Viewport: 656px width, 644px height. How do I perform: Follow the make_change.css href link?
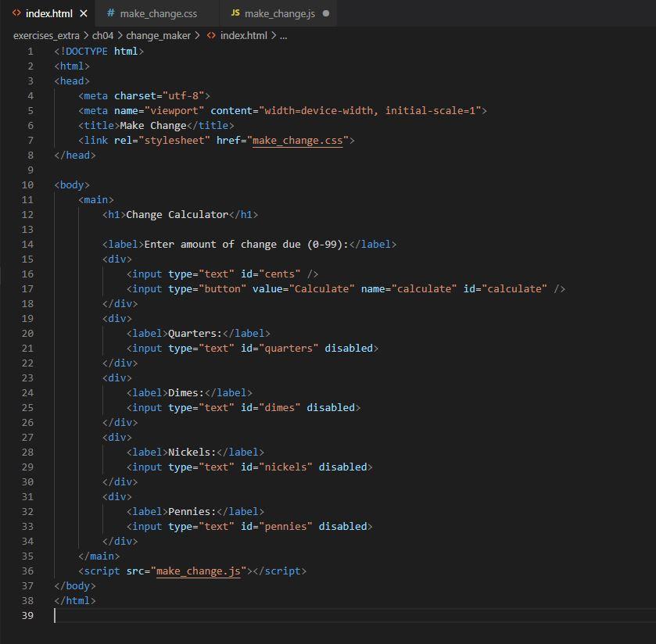[x=297, y=141]
